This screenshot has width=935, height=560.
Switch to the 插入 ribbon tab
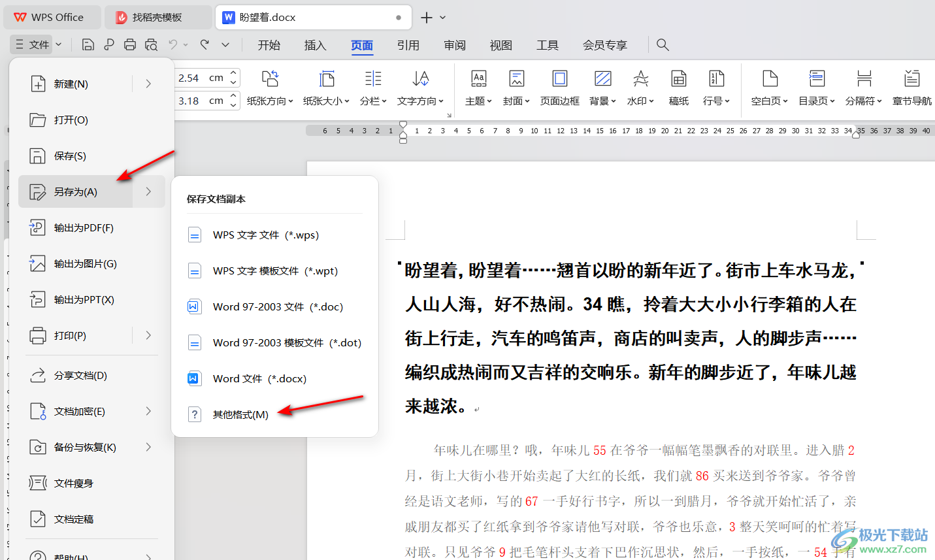315,45
